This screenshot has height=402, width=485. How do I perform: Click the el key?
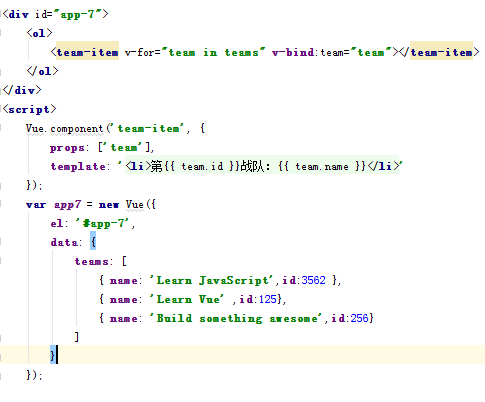(57, 223)
